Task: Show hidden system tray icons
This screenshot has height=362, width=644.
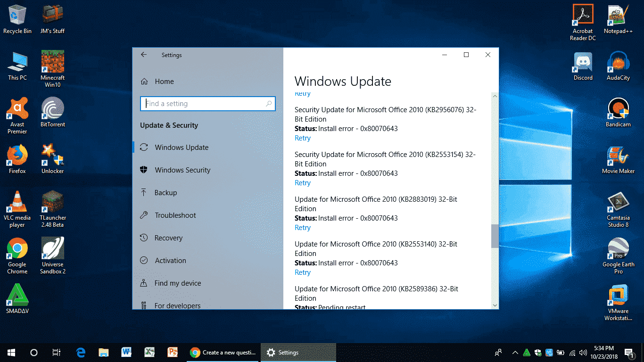Action: click(x=514, y=353)
